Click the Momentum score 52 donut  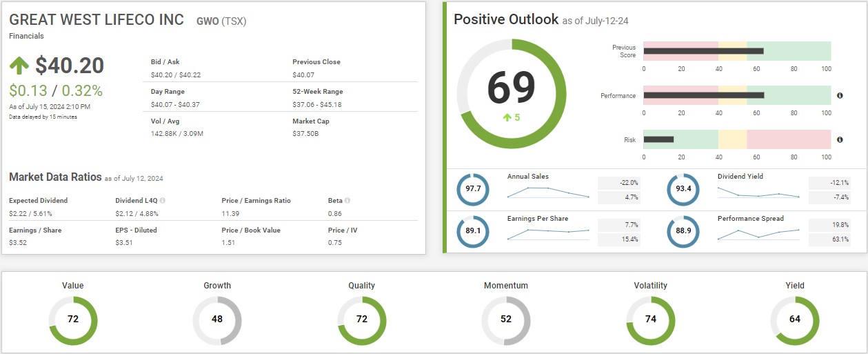[506, 319]
